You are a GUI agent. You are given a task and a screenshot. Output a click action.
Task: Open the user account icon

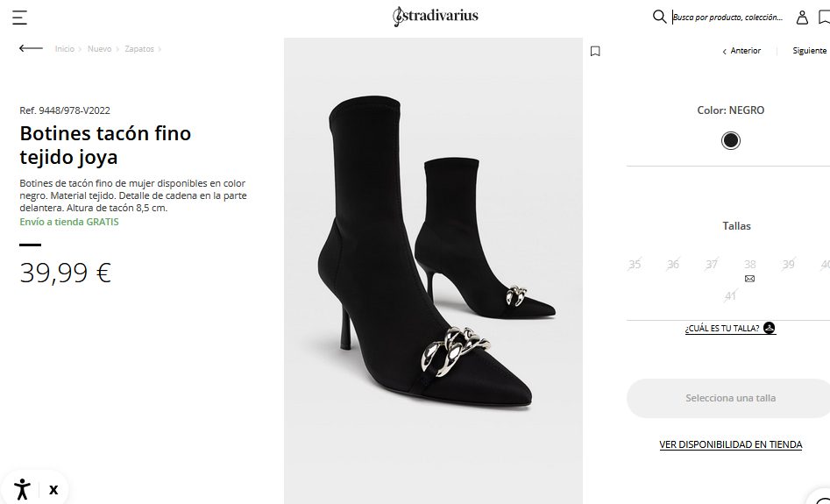click(802, 18)
